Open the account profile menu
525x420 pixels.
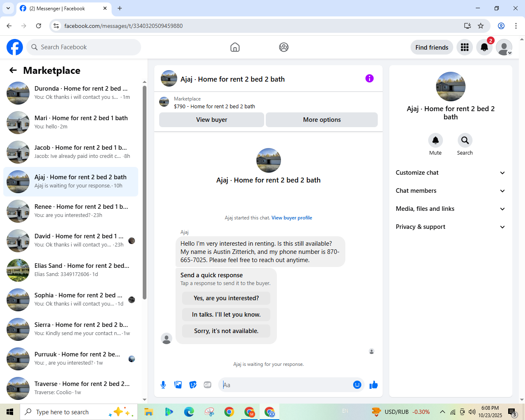[504, 47]
